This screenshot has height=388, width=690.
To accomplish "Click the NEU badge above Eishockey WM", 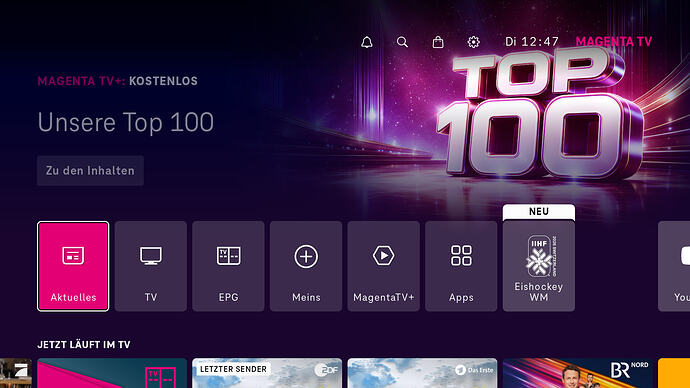I will click(x=539, y=212).
